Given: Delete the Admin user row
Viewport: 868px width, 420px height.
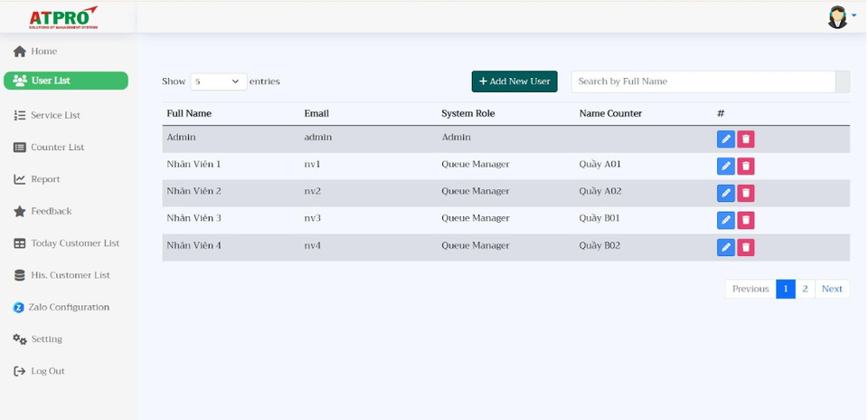Looking at the screenshot, I should tap(745, 139).
